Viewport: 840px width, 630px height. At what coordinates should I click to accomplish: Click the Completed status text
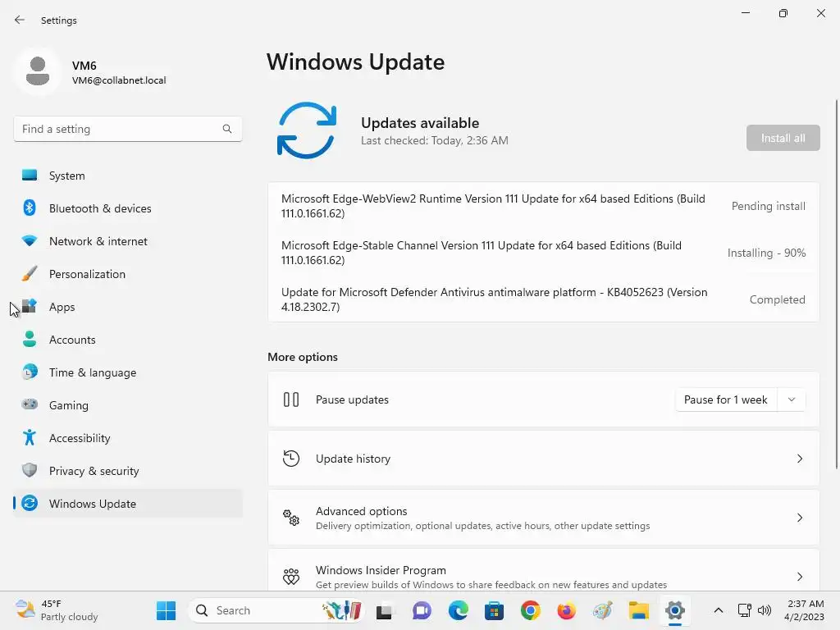(x=777, y=299)
